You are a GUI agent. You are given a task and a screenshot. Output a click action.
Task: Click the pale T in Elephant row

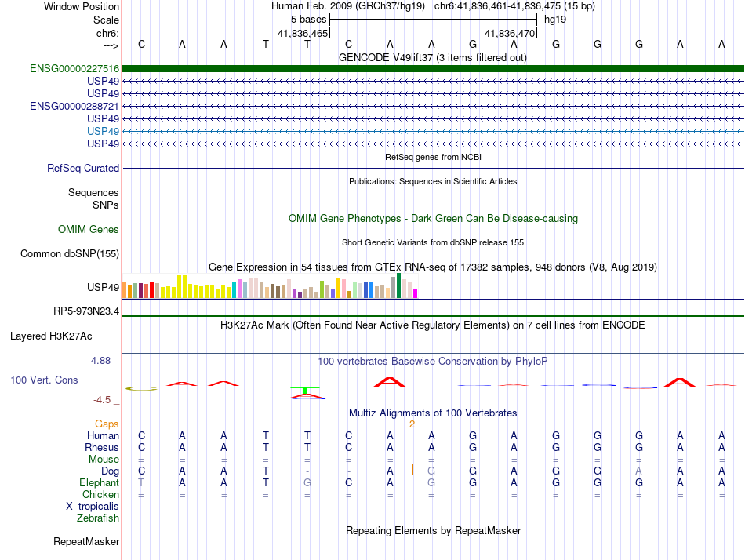[141, 482]
